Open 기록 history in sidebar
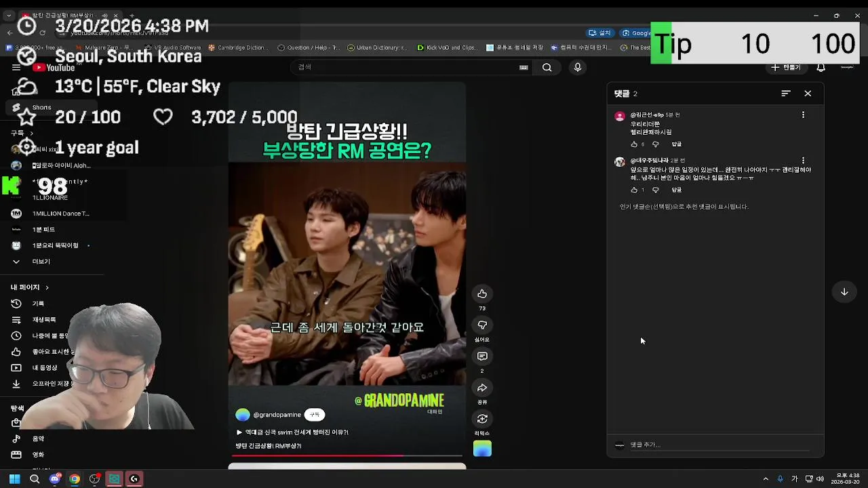The image size is (868, 488). [x=39, y=304]
